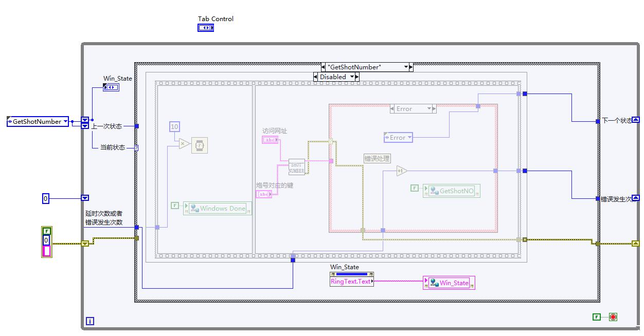Click the SHOT NUMBER subVI node
644x336 pixels.
(x=296, y=167)
